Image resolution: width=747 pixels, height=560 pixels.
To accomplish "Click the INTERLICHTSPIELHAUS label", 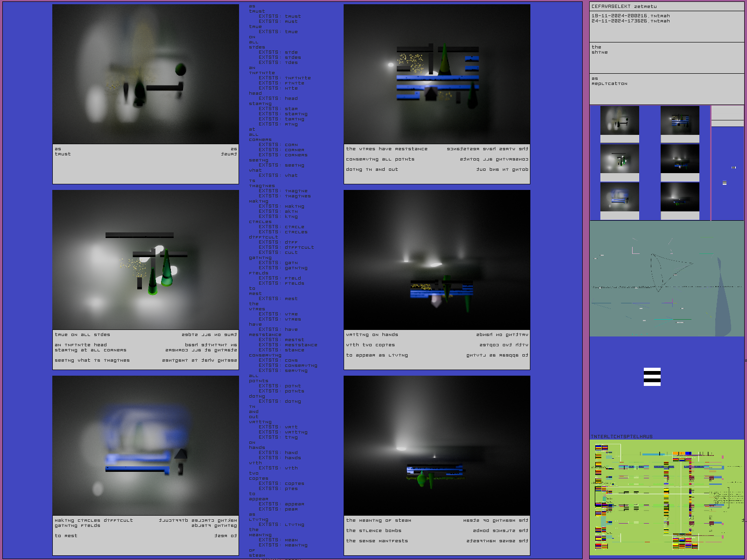I will [x=621, y=437].
